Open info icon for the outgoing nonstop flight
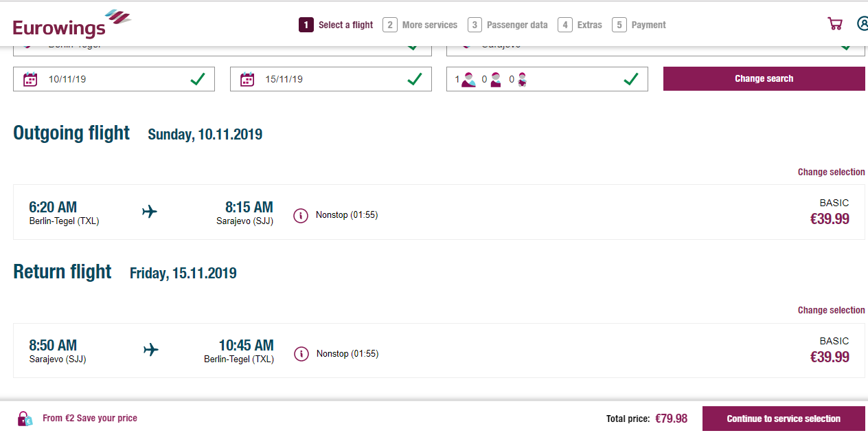 click(x=300, y=215)
